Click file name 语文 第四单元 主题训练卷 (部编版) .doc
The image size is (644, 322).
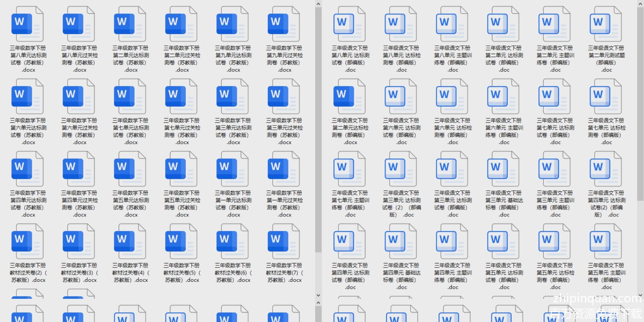click(453, 276)
